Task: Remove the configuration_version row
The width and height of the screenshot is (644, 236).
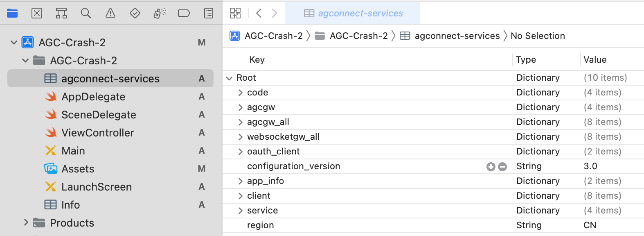Action: [502, 167]
